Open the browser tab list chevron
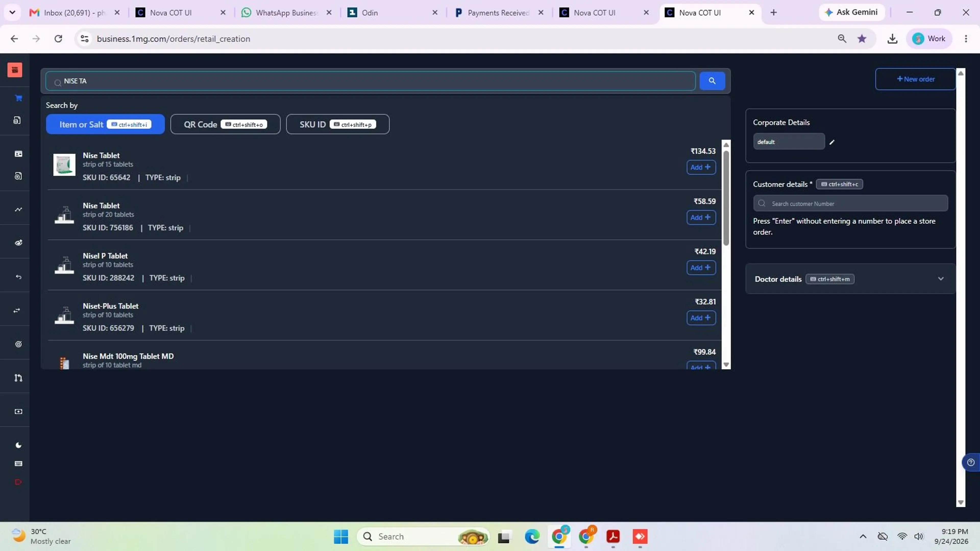 pyautogui.click(x=12, y=12)
